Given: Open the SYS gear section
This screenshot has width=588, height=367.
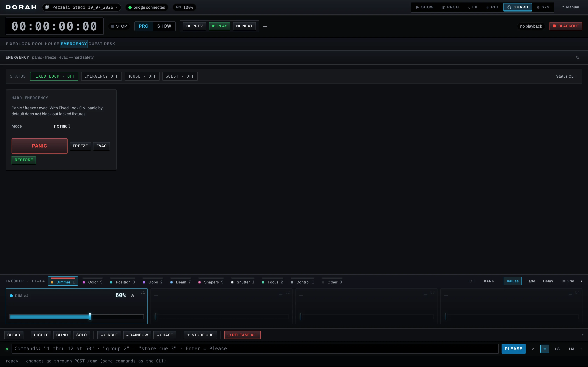Looking at the screenshot, I should [x=543, y=7].
